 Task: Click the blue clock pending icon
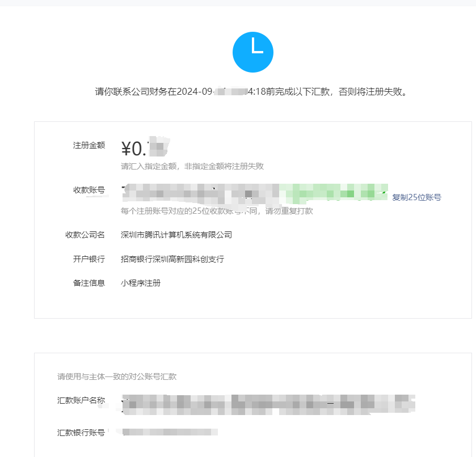coord(253,52)
